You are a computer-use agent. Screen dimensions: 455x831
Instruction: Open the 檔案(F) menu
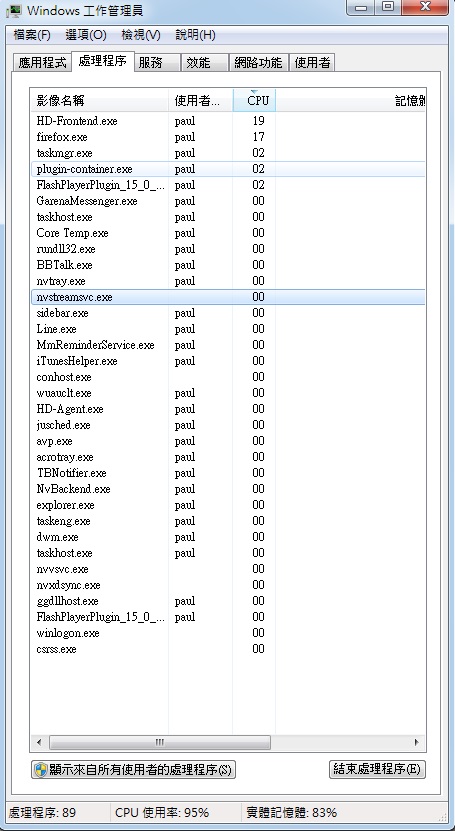(32, 36)
